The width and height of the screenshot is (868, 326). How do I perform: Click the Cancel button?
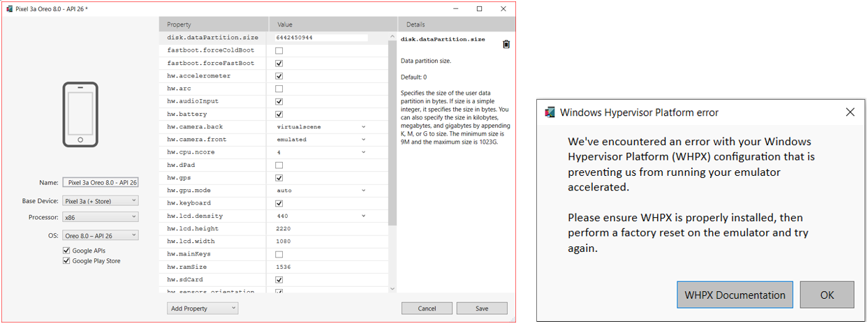click(427, 309)
